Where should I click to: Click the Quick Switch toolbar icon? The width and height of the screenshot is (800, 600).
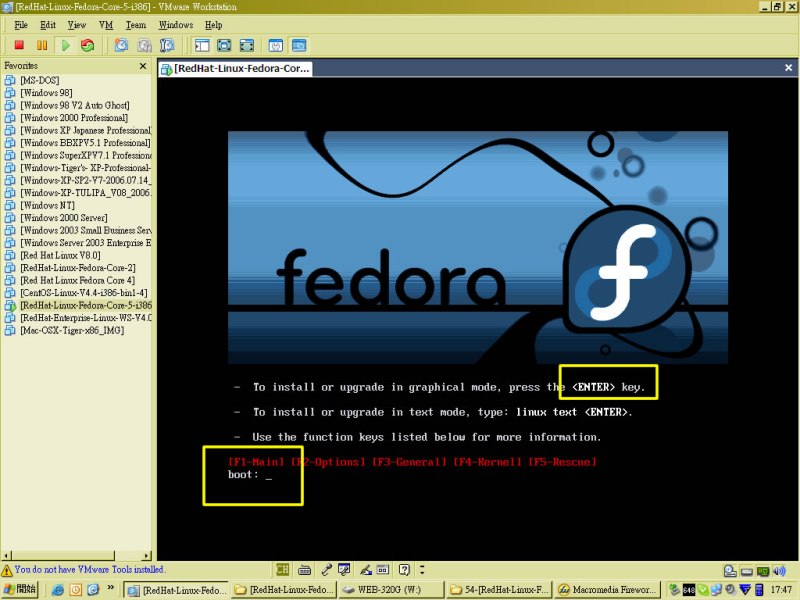[x=224, y=45]
